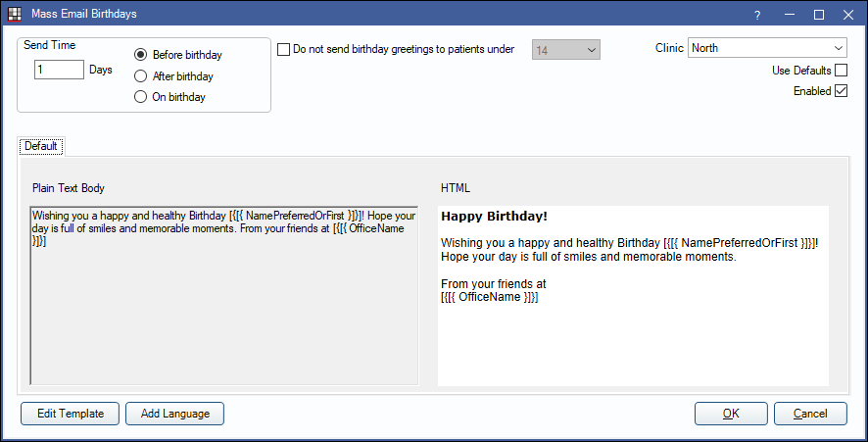868x442 pixels.
Task: Choose the After birthday option
Action: pyautogui.click(x=141, y=75)
